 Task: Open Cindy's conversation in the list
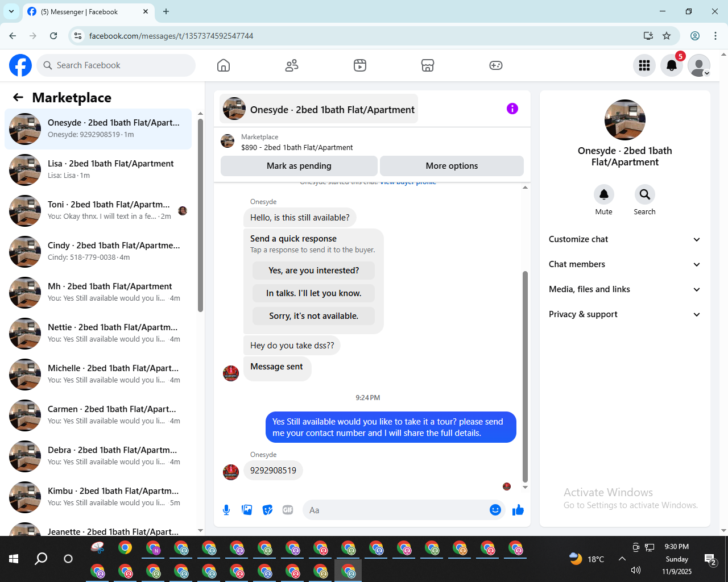(x=98, y=251)
